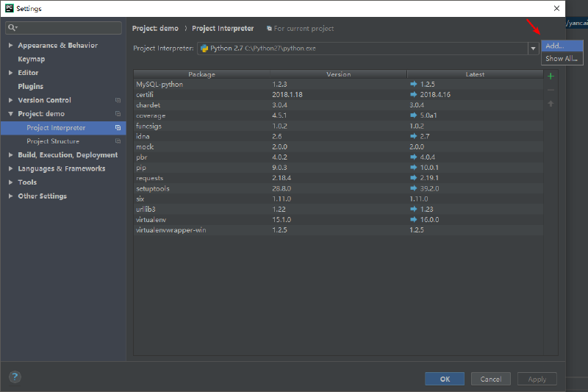Close the Settings dialog

tap(556, 8)
